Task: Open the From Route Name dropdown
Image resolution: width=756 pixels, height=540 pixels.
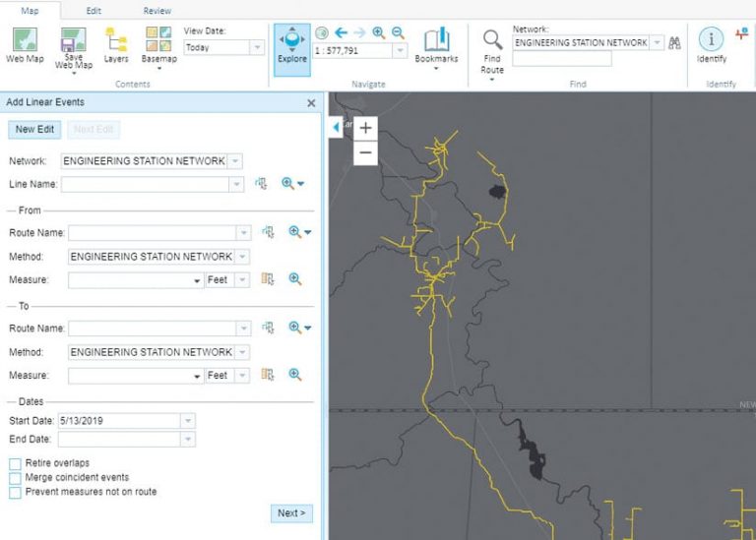Action: [243, 233]
